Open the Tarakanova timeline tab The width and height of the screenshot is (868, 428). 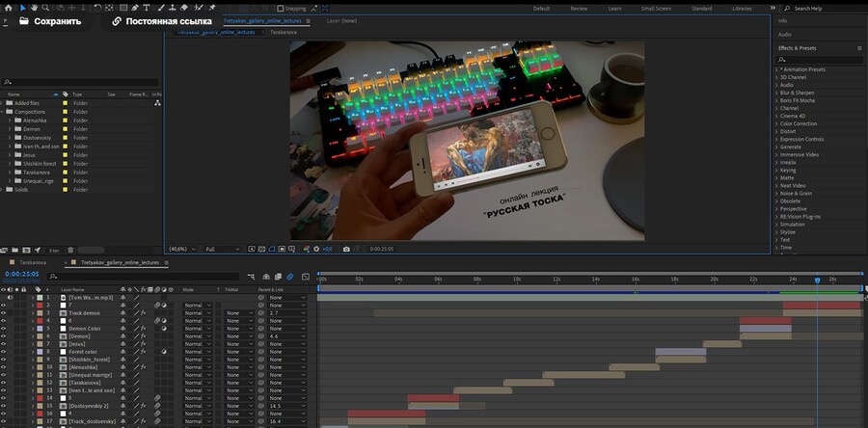pyautogui.click(x=33, y=262)
